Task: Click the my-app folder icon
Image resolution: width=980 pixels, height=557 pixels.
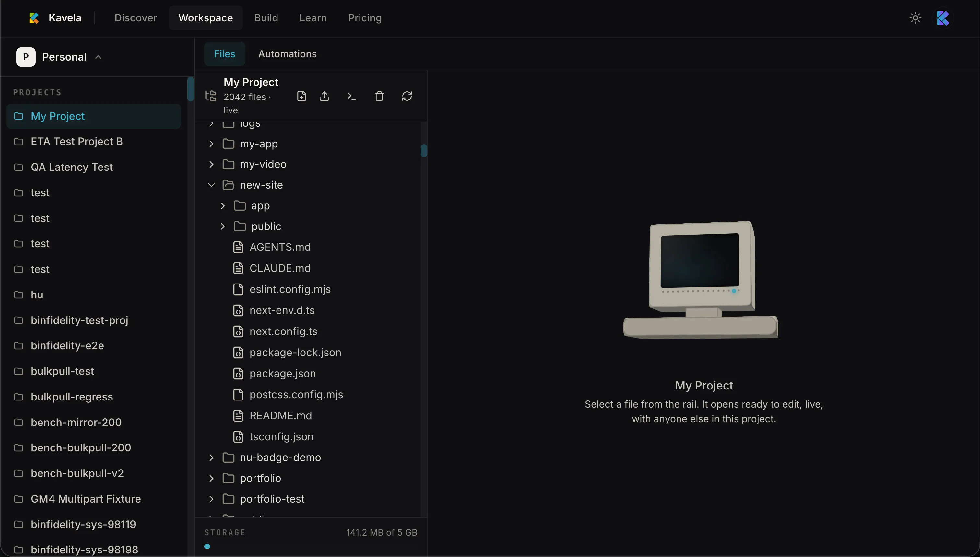Action: pyautogui.click(x=229, y=144)
